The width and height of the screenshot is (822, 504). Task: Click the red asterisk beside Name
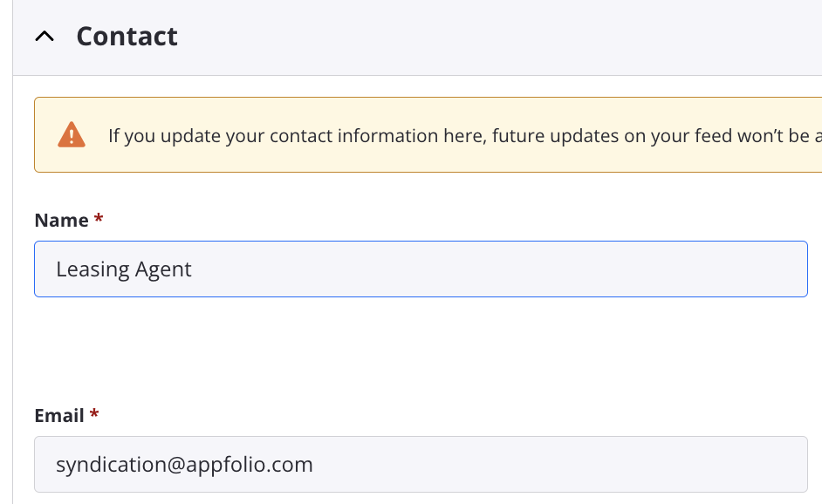coord(98,218)
